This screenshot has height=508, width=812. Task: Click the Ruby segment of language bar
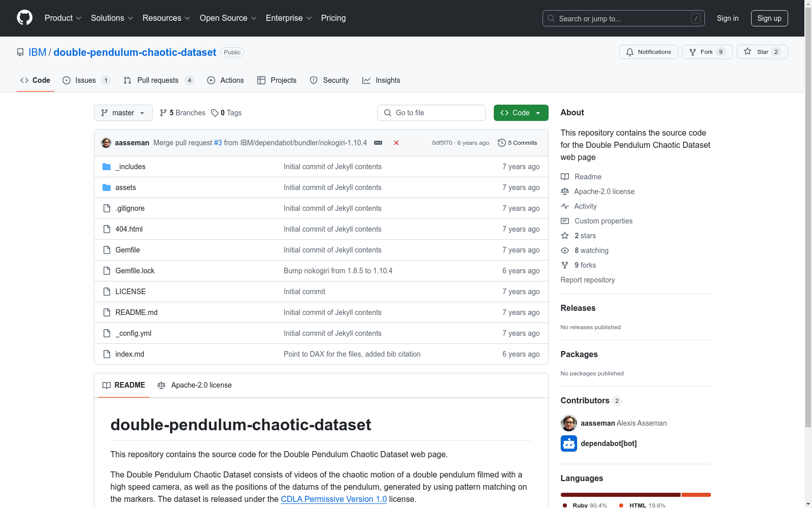tap(620, 495)
